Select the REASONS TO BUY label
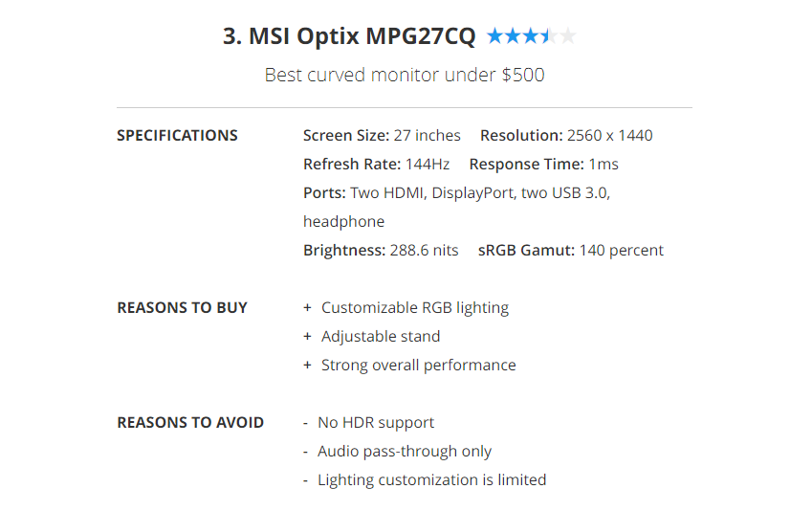 pos(182,308)
